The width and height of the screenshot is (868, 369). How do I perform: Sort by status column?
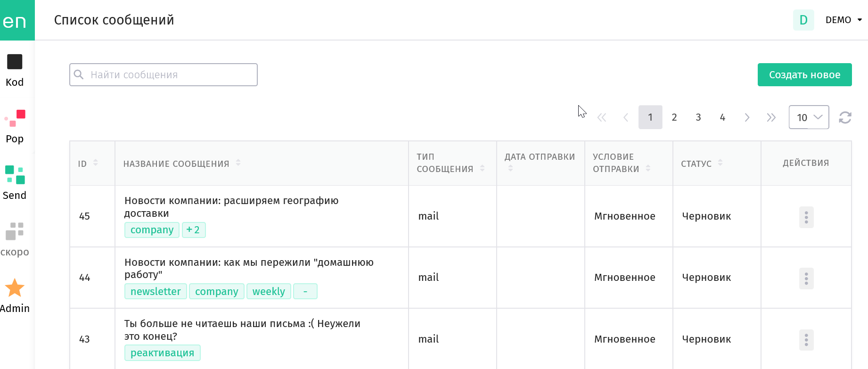(x=720, y=163)
